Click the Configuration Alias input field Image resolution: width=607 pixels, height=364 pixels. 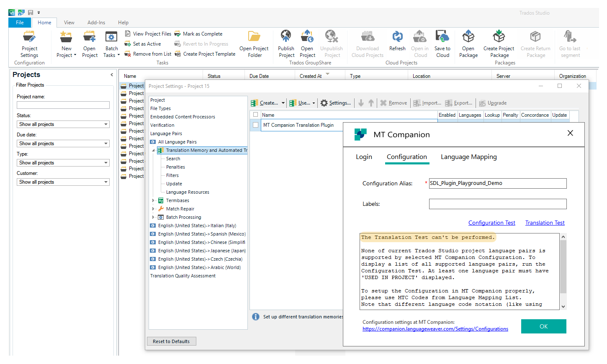click(x=498, y=183)
